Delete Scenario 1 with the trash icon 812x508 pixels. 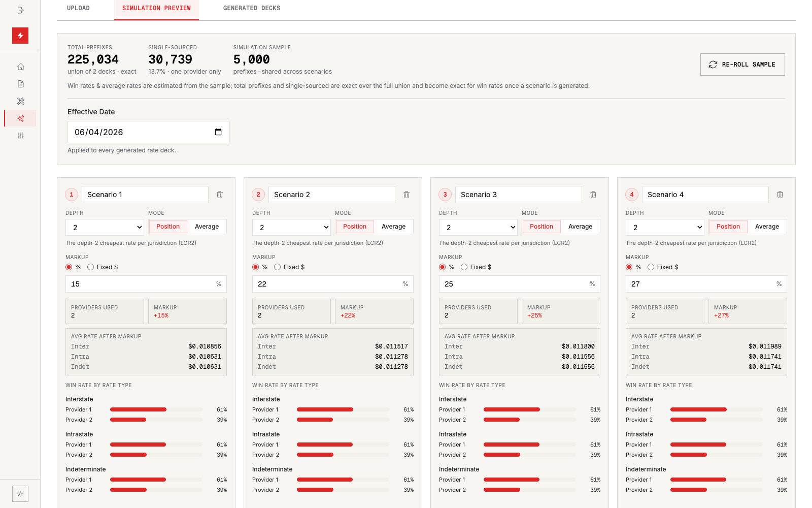(220, 195)
